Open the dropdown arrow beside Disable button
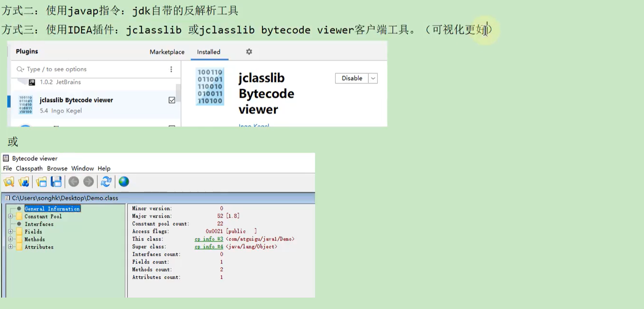The image size is (644, 309). pyautogui.click(x=373, y=79)
